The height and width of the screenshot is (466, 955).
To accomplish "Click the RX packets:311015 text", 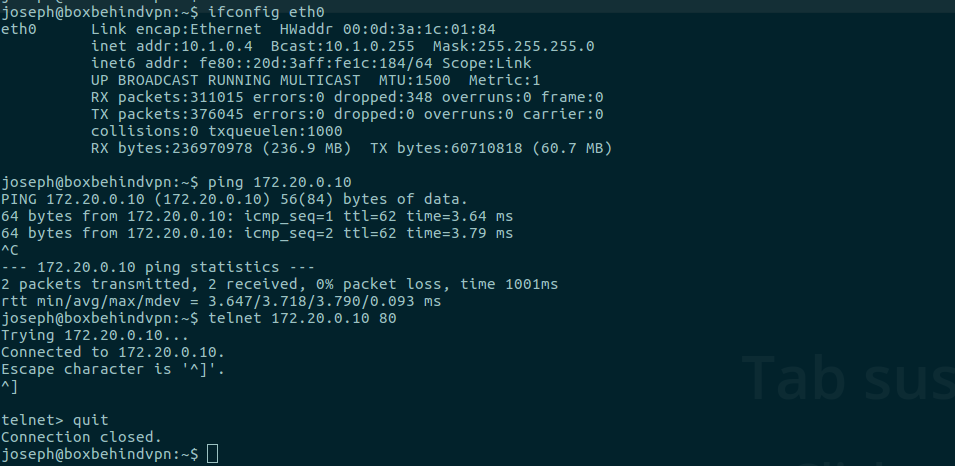I will point(167,97).
